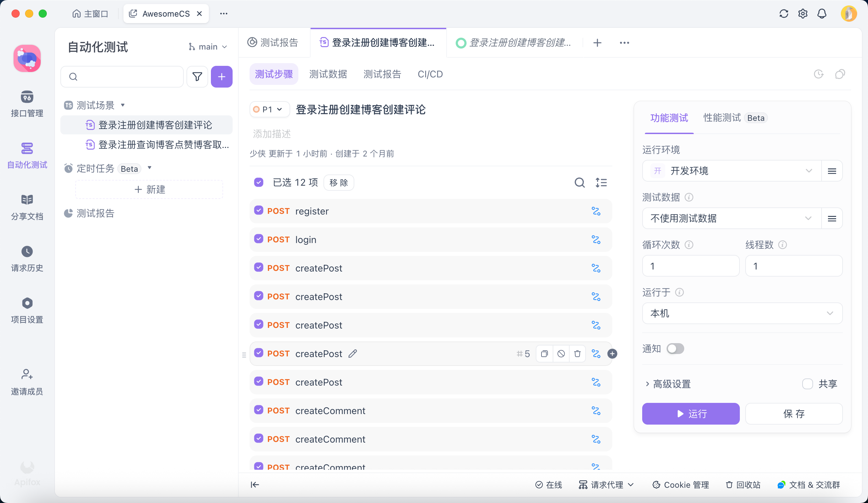Click the refresh sync icon in top bar
868x503 pixels.
coord(784,14)
